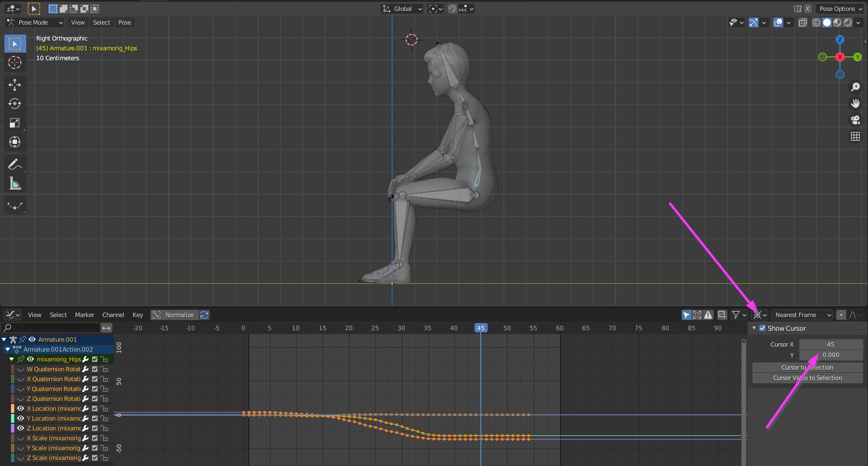Toggle the camera view icon
Screen dimensions: 868x466
coord(855,120)
